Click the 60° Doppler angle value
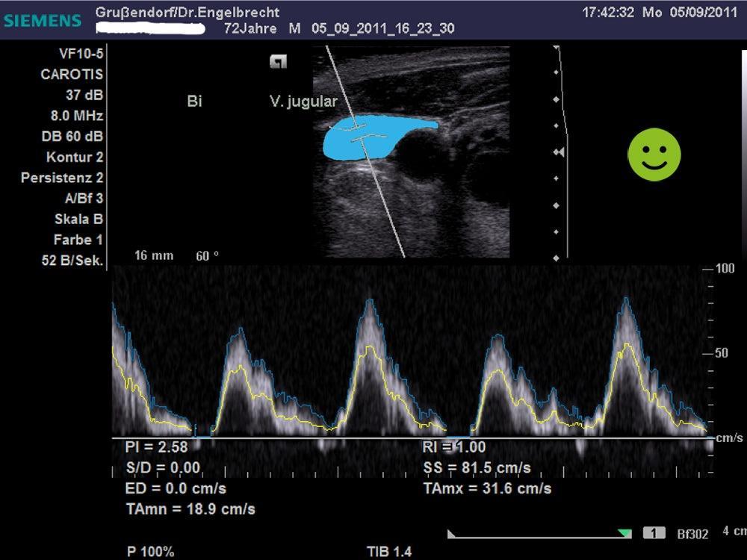Screen dimensions: 747x560 (x=207, y=255)
